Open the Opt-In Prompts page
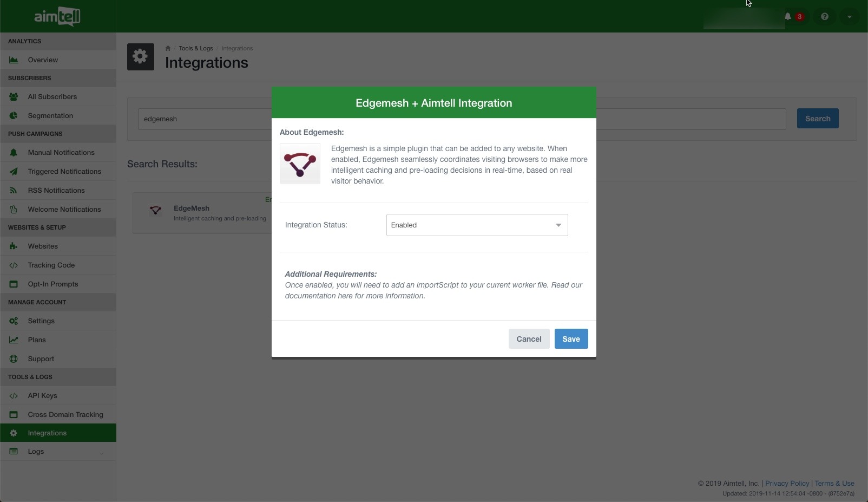868x502 pixels. (x=52, y=284)
